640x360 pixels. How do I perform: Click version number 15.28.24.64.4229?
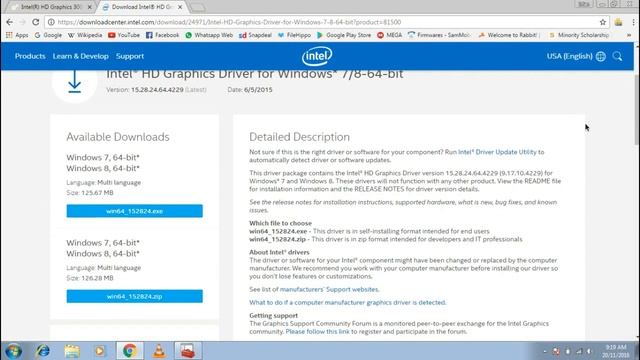pos(157,89)
